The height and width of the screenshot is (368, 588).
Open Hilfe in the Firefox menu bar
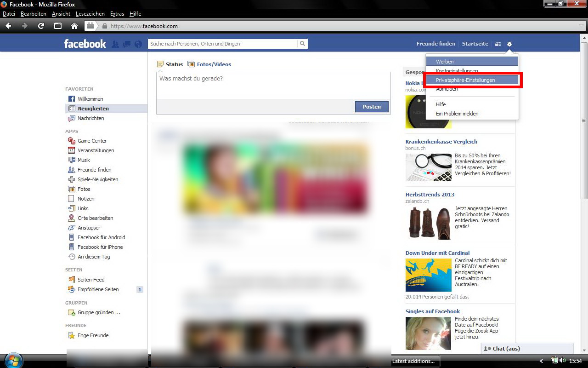(135, 14)
